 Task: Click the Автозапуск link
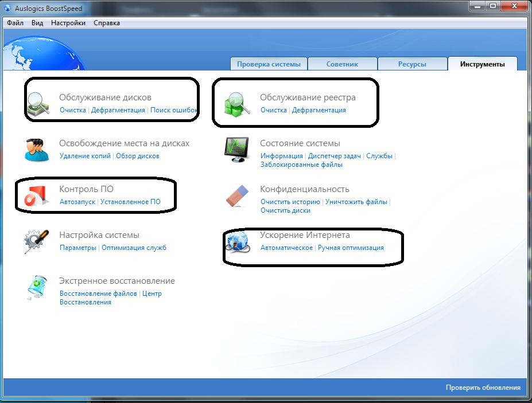77,202
